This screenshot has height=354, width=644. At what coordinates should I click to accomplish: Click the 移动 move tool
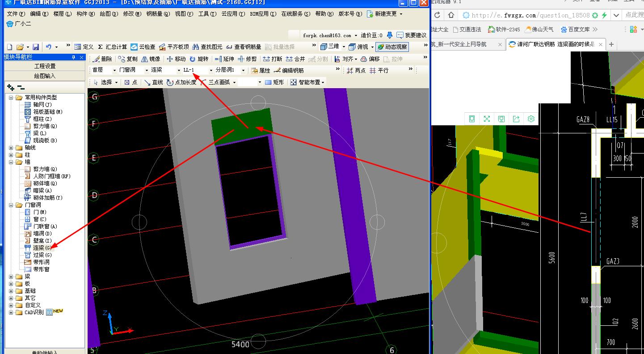[176, 59]
